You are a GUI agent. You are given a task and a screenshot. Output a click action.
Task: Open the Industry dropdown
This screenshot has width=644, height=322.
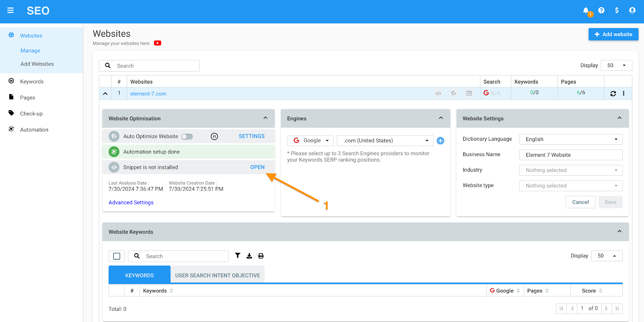tap(570, 170)
